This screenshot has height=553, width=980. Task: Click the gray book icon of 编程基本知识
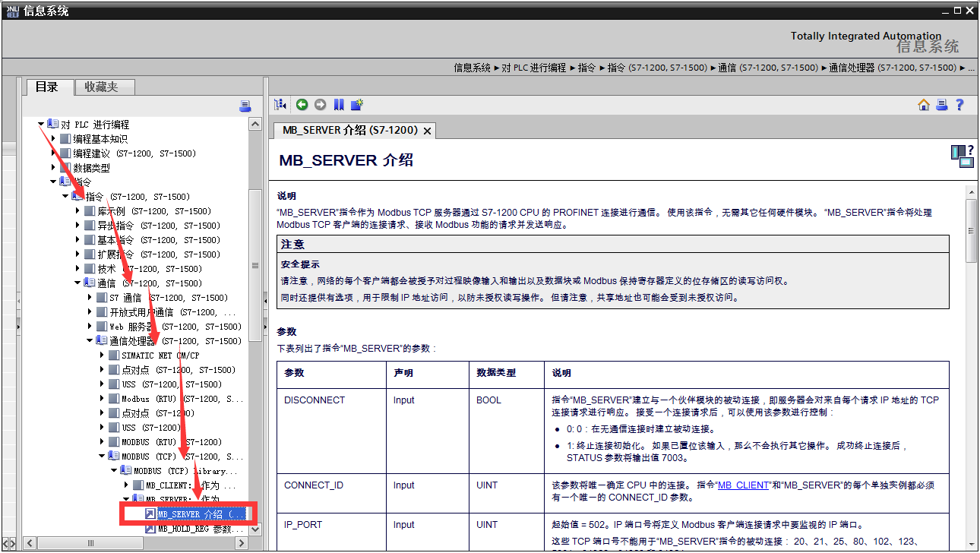point(65,139)
